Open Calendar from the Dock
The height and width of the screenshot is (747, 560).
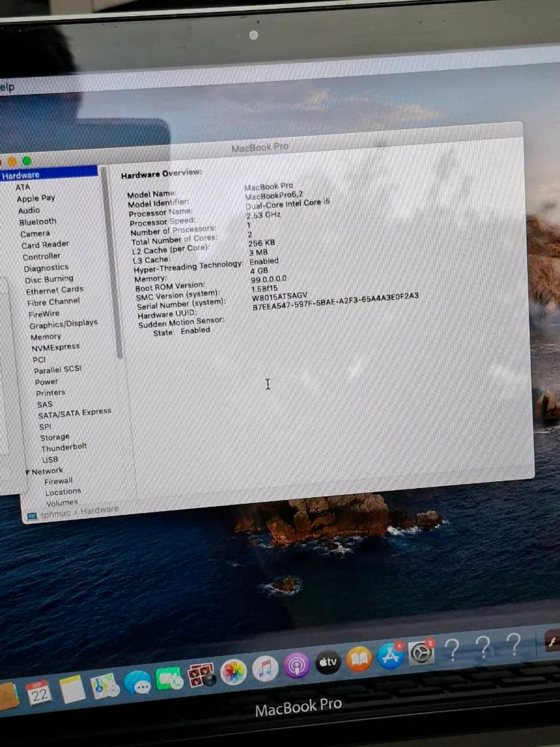tap(39, 693)
